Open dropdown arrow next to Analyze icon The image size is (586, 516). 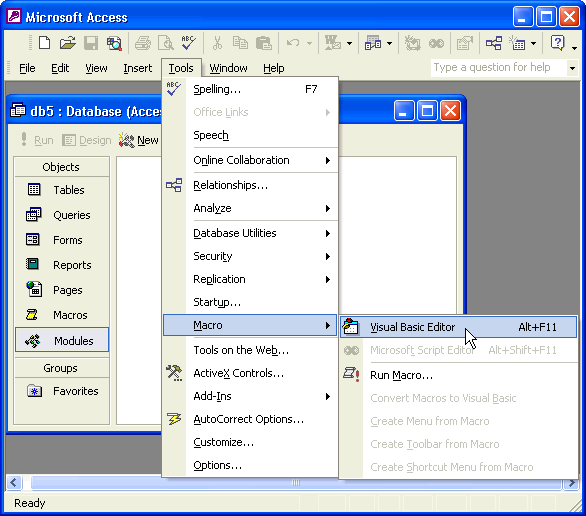389,43
